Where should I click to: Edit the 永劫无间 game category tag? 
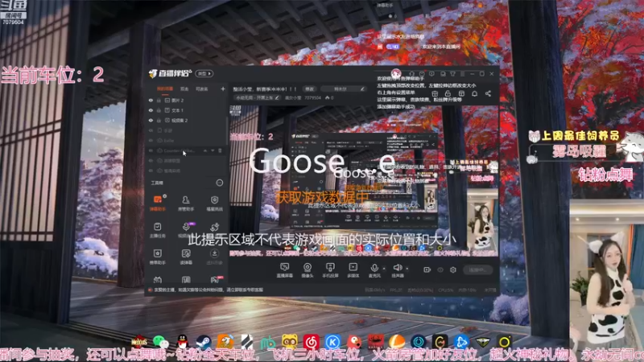pos(258,97)
